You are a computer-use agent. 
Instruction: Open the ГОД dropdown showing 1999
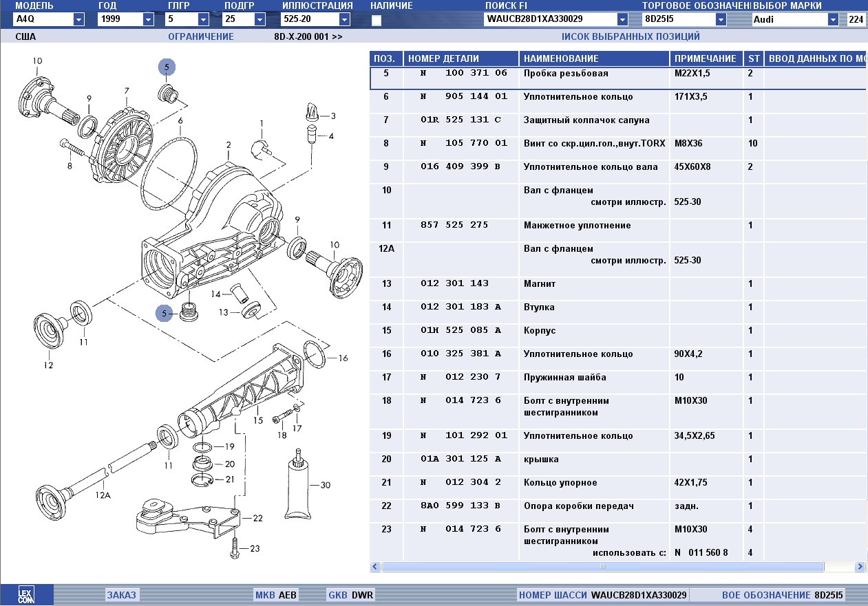coord(148,19)
